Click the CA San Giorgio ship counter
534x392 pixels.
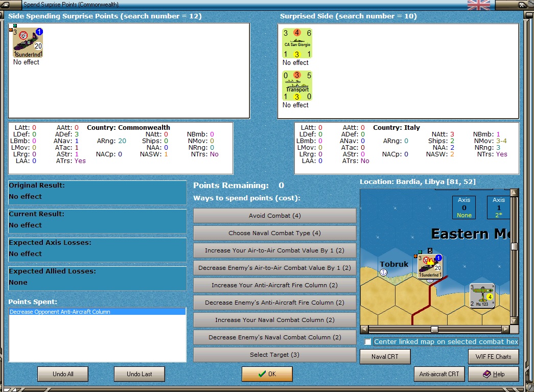297,43
